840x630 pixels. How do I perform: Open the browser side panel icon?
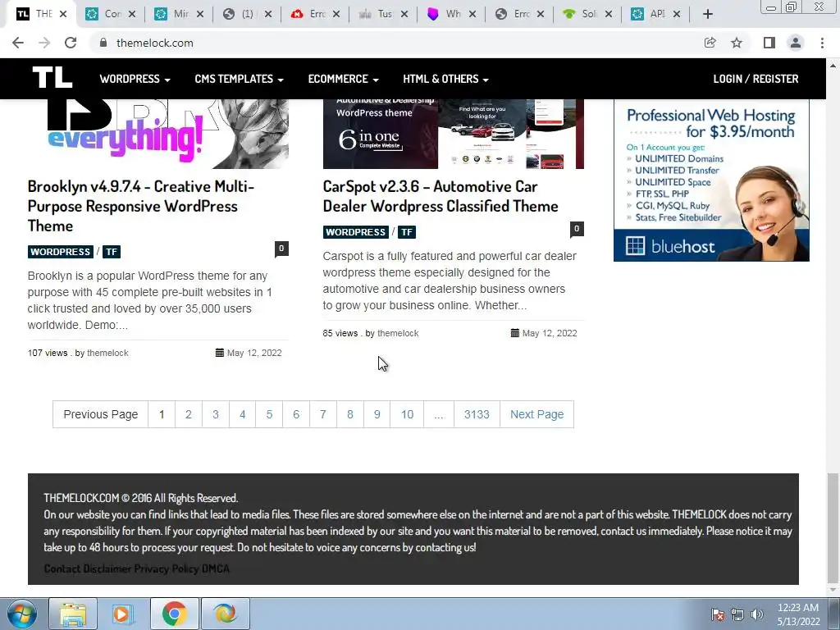(x=769, y=43)
